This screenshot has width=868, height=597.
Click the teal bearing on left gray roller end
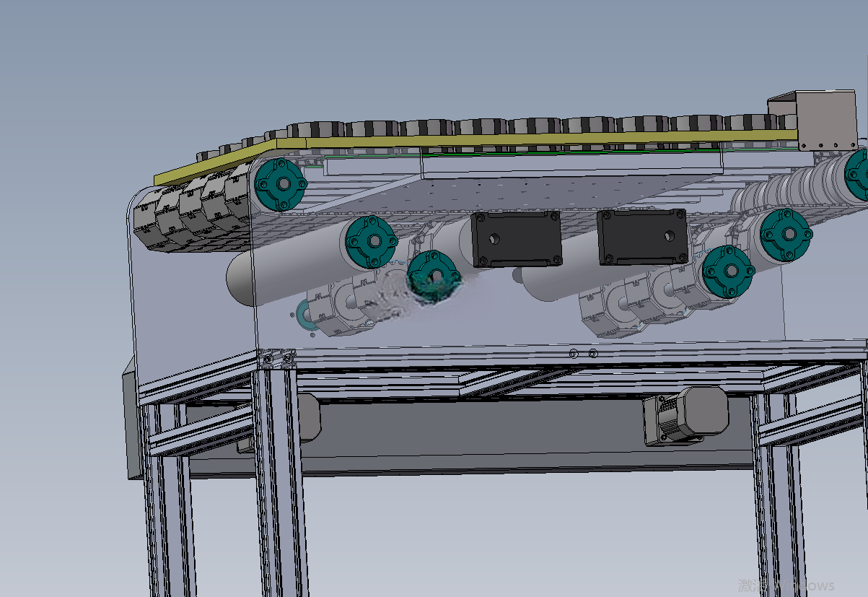372,242
